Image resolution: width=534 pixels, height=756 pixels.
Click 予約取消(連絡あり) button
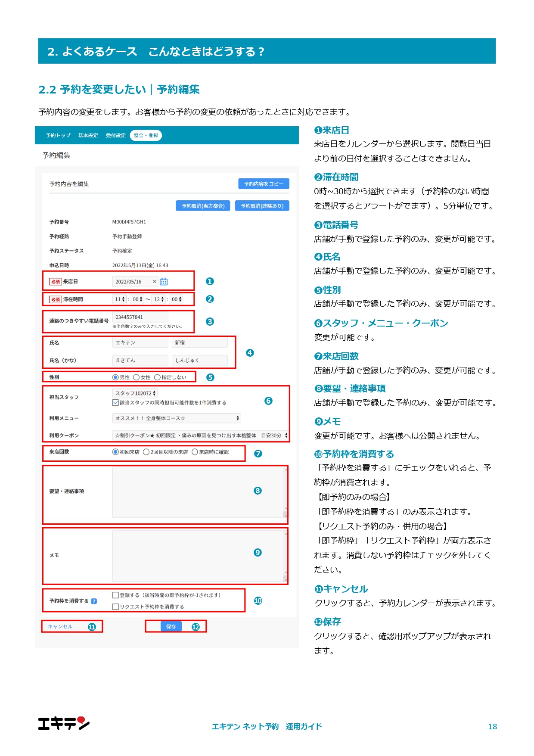(x=262, y=206)
